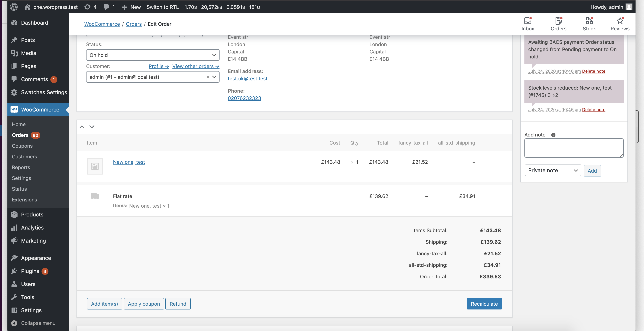Click the WordPress logo in admin bar
This screenshot has height=331, width=644.
[14, 7]
